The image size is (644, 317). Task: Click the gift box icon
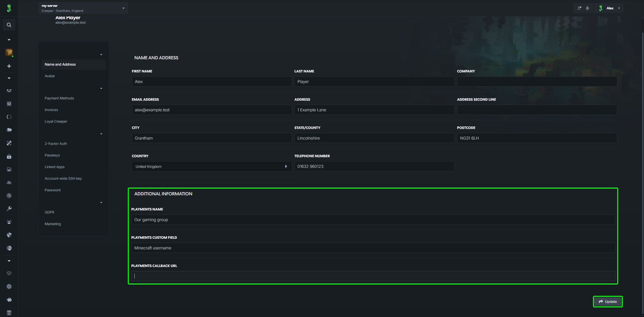[9, 313]
